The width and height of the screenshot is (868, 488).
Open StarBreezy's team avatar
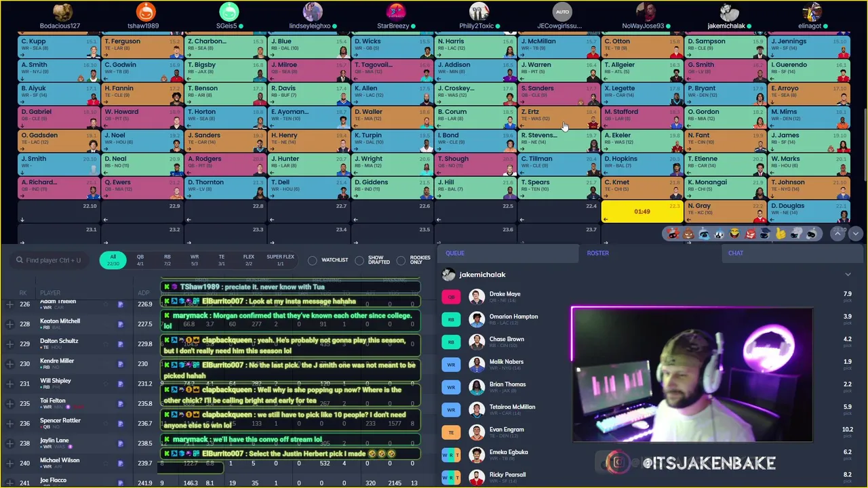[x=396, y=12]
